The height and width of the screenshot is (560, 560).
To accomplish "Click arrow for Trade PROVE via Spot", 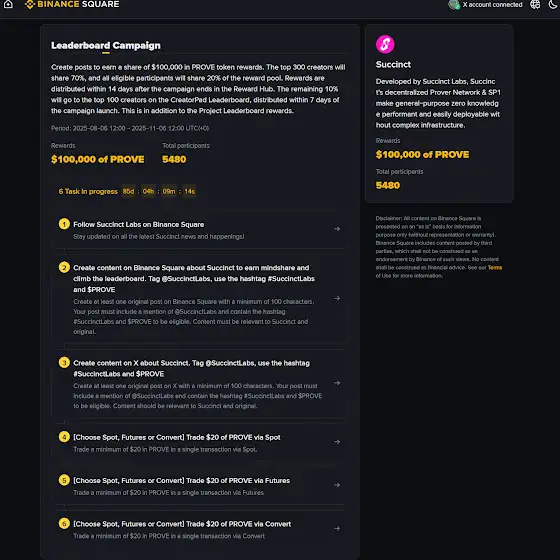I will 337,442.
